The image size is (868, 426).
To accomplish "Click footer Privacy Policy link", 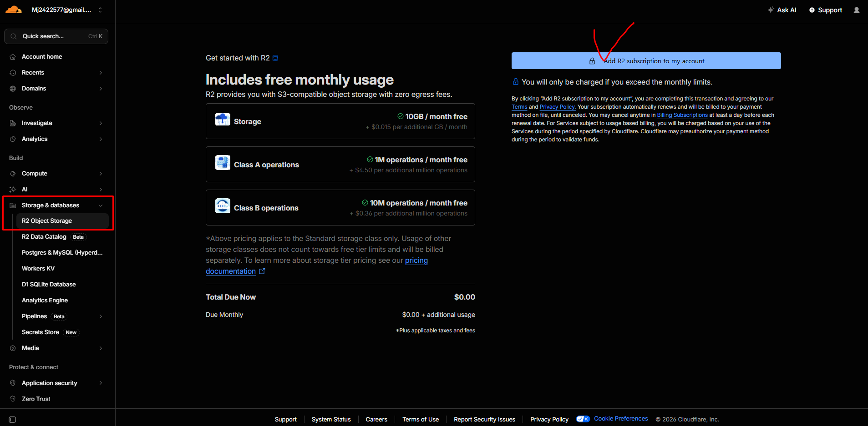I will click(x=549, y=420).
